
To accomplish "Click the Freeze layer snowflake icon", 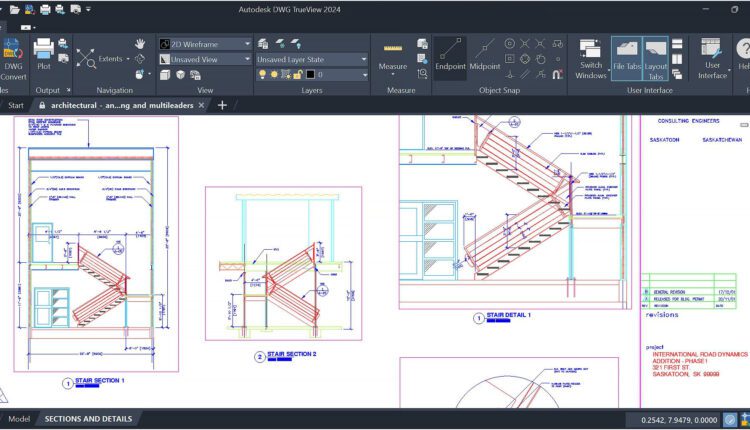I will tap(280, 44).
